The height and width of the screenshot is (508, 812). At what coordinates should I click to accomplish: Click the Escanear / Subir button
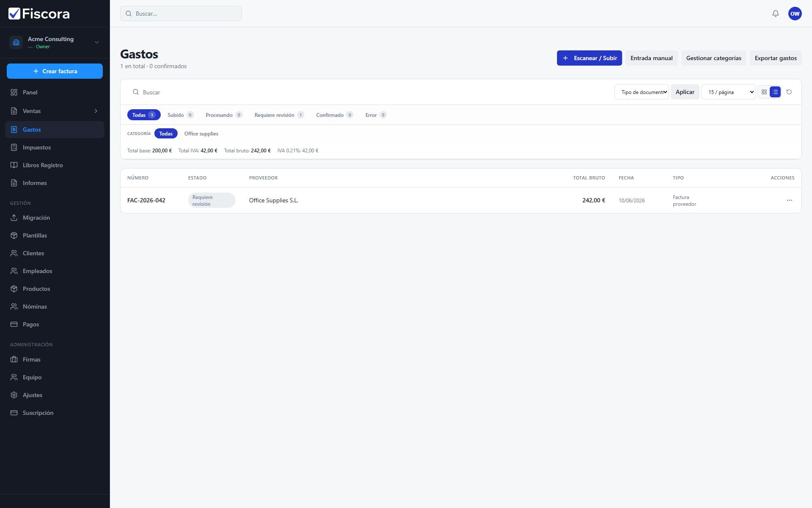tap(589, 58)
